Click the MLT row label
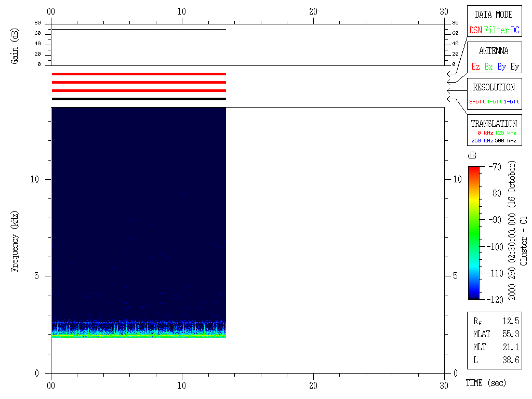 (x=480, y=347)
